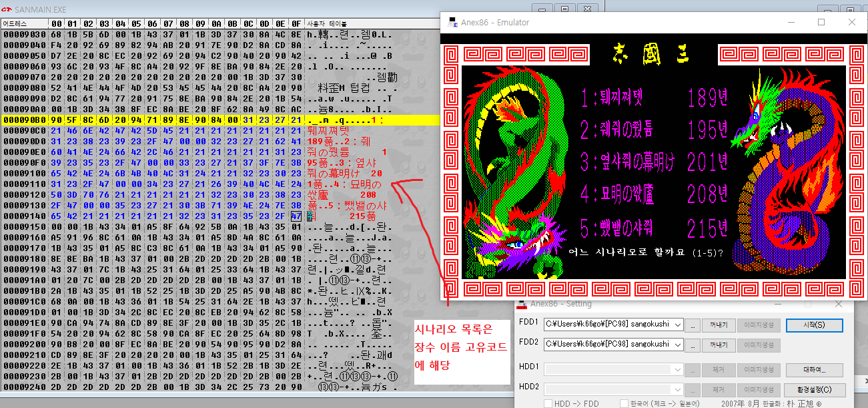868x408 pixels.
Task: Select address row 000090C0
Action: (23, 130)
